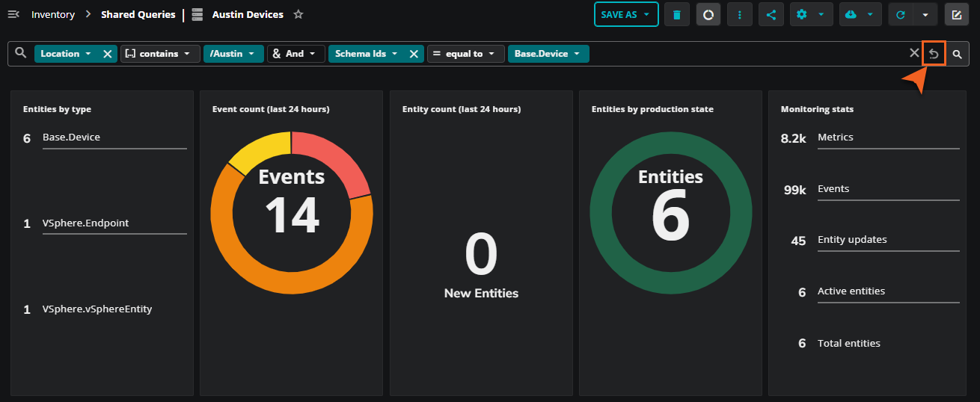980x402 pixels.
Task: Open the edit dashboard pencil icon
Action: tap(956, 15)
